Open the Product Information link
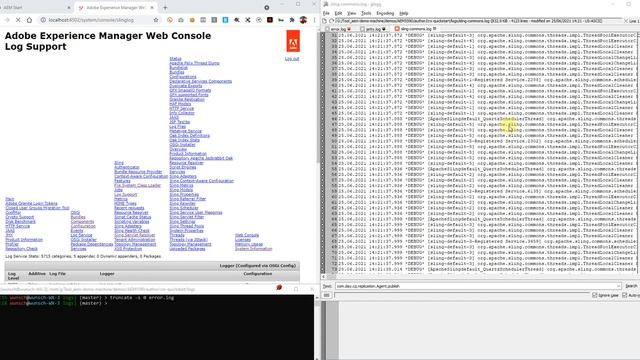Screen dimensions: 640x360 click(24, 240)
